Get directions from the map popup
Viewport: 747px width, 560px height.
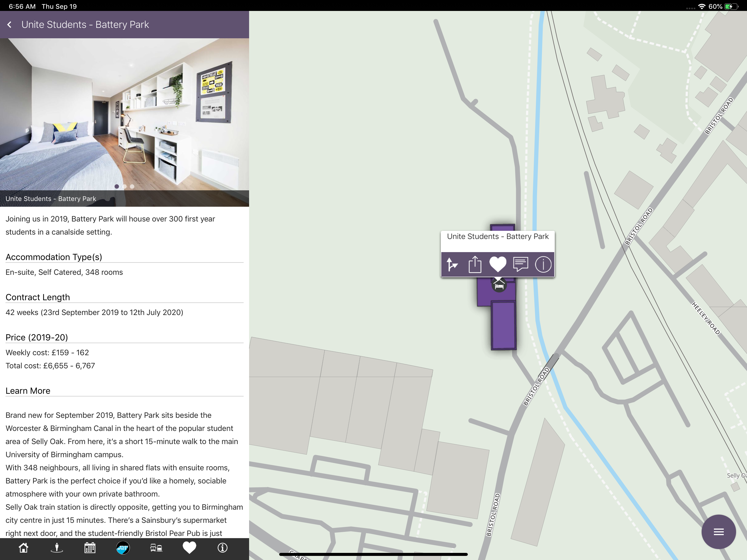(x=452, y=264)
